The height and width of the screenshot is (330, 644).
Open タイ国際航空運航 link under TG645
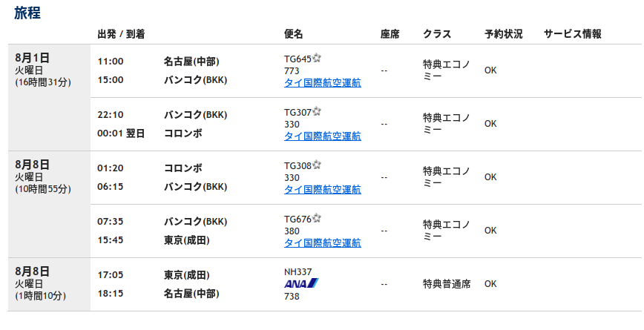[323, 83]
